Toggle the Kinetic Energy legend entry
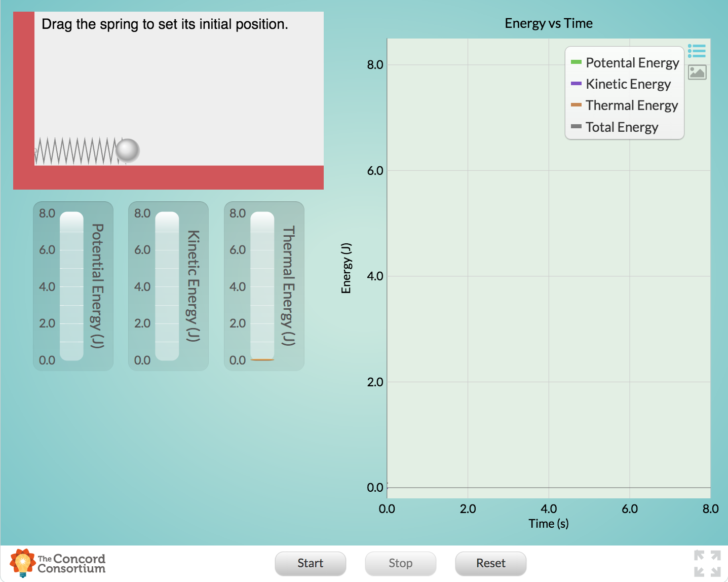The width and height of the screenshot is (728, 582). [x=628, y=84]
